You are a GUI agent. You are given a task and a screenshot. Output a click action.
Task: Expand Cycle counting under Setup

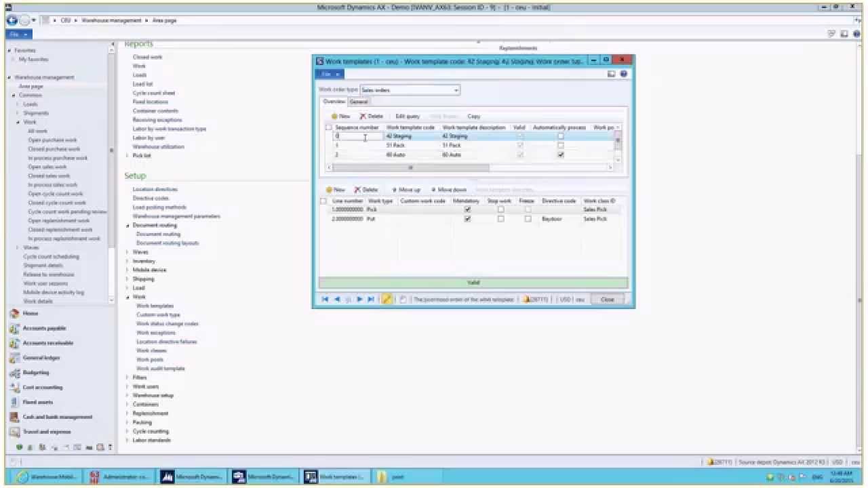click(127, 431)
